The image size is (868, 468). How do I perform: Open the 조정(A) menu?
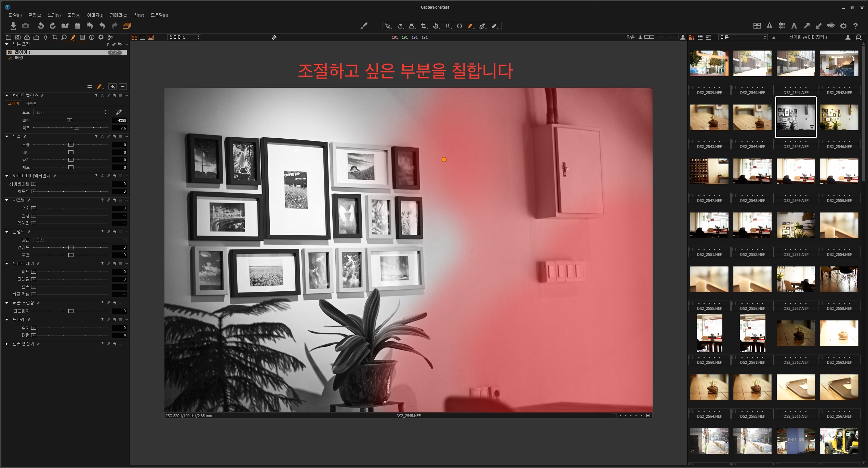tap(74, 15)
